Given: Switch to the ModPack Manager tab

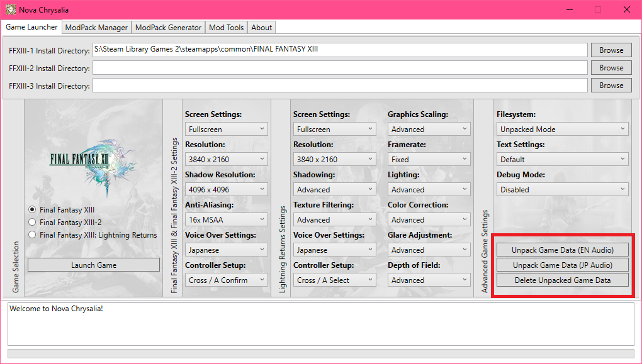Looking at the screenshot, I should 97,28.
